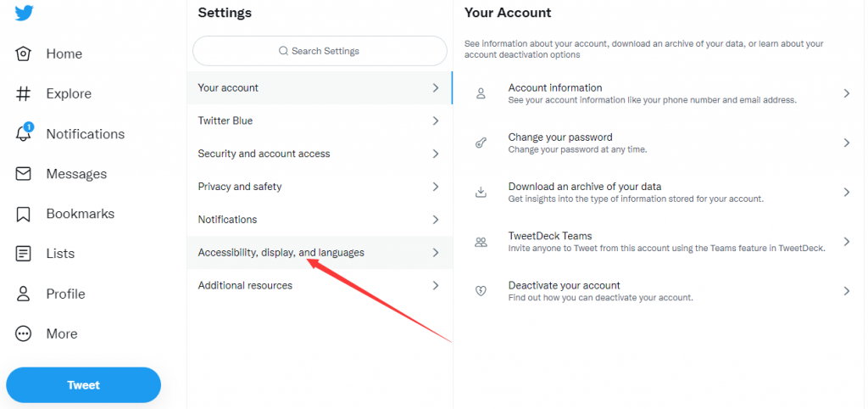Open Bookmarks icon in sidebar

[23, 214]
